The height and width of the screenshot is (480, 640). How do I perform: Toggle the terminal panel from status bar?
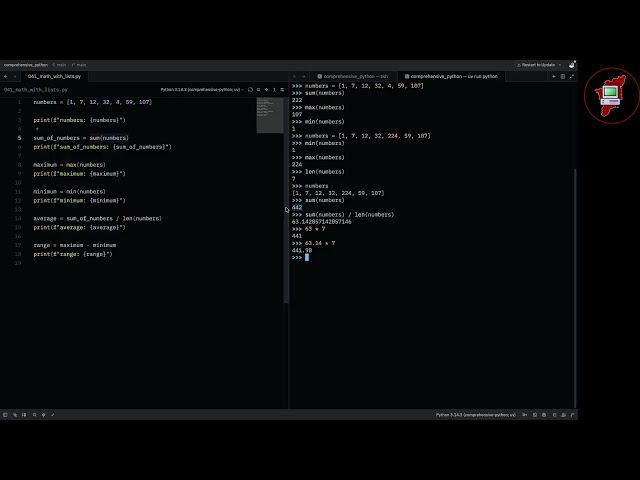535,415
